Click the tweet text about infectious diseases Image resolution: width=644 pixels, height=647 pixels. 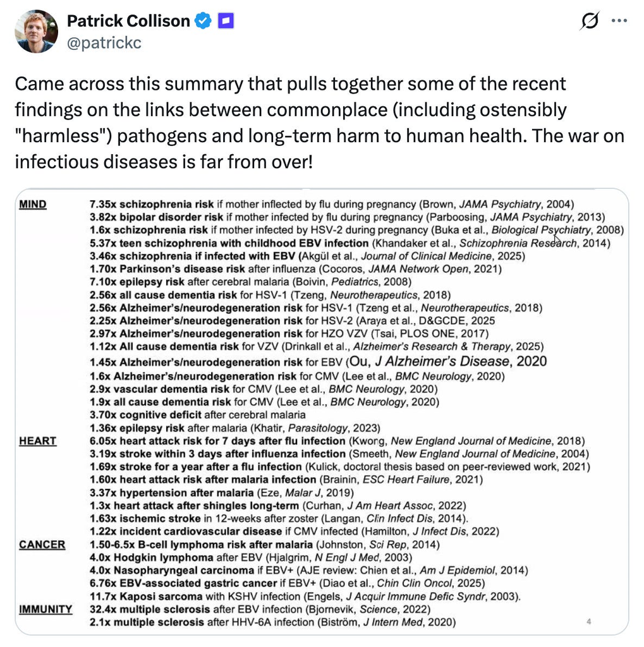[320, 123]
